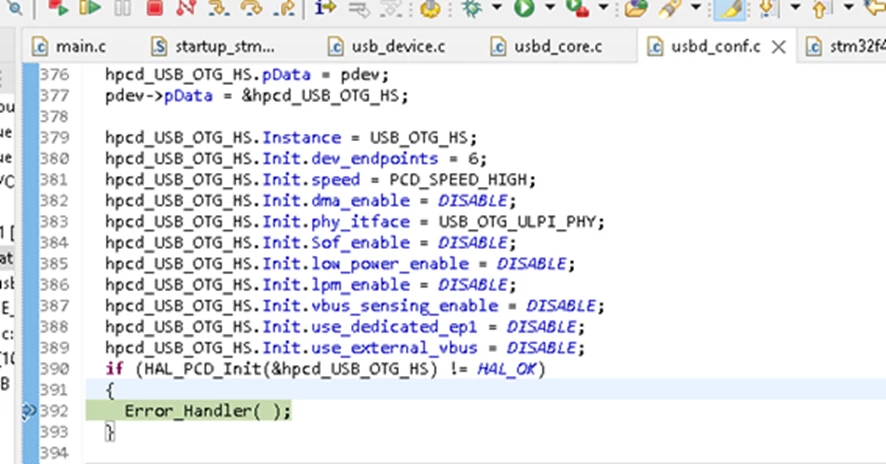Toggle Instruction Stepping Mode icon

(x=325, y=8)
